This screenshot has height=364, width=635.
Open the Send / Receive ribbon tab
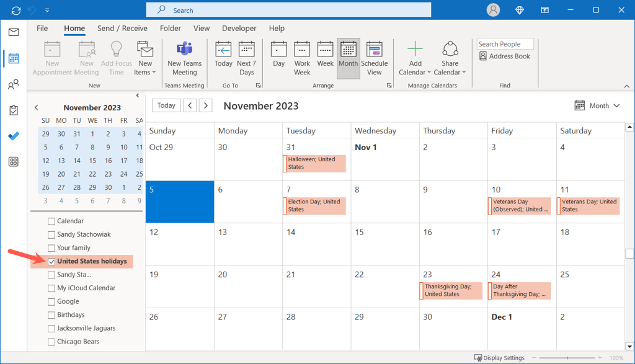tap(122, 29)
